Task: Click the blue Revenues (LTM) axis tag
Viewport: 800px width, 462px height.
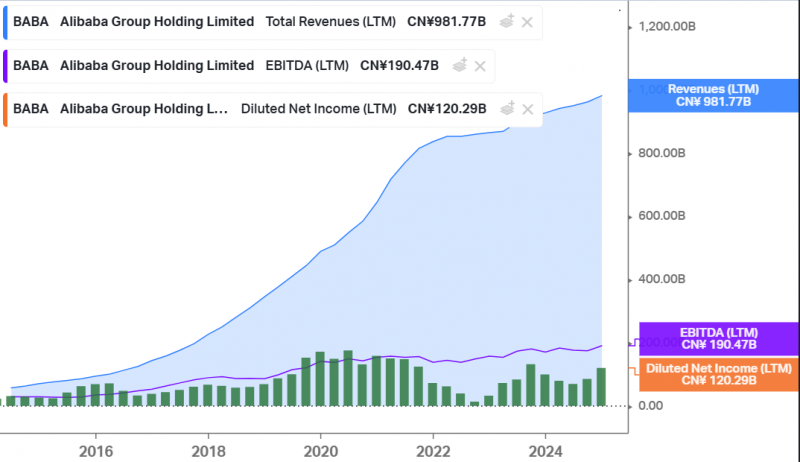Action: [x=713, y=95]
